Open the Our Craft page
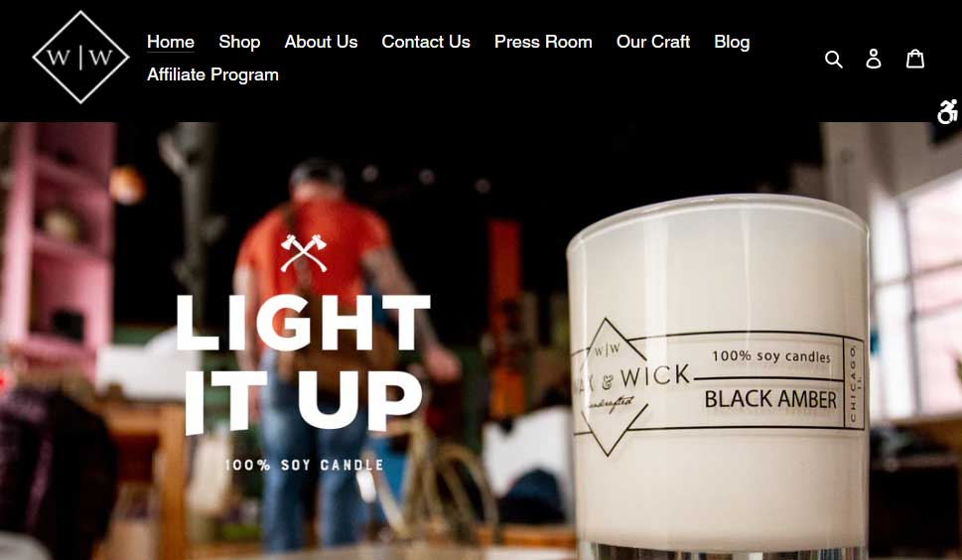The height and width of the screenshot is (560, 962). tap(653, 42)
